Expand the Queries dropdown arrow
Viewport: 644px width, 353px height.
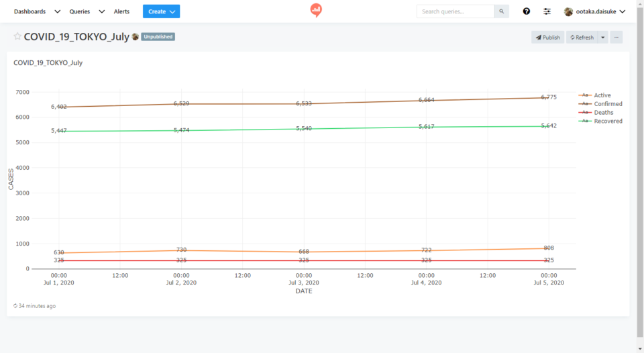[102, 11]
